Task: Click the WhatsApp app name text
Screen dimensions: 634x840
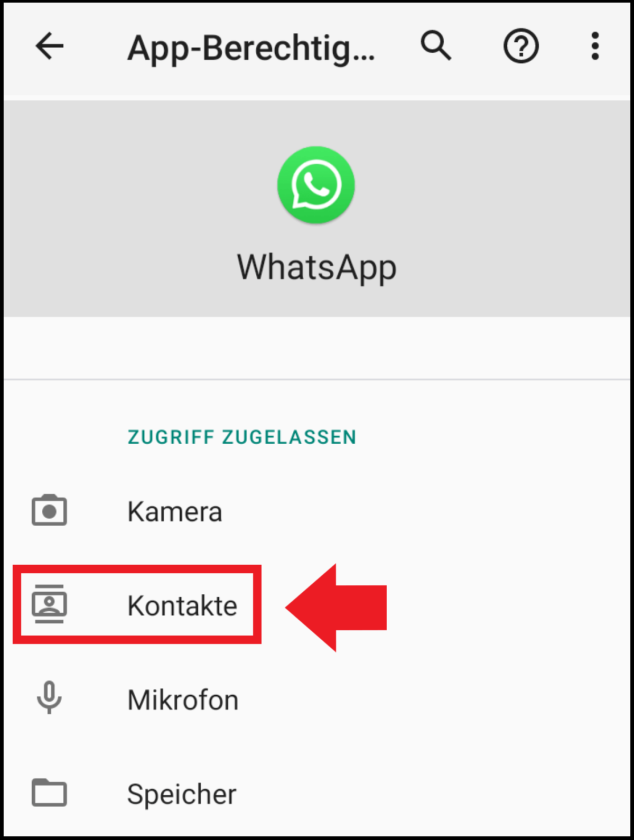Action: click(x=316, y=268)
